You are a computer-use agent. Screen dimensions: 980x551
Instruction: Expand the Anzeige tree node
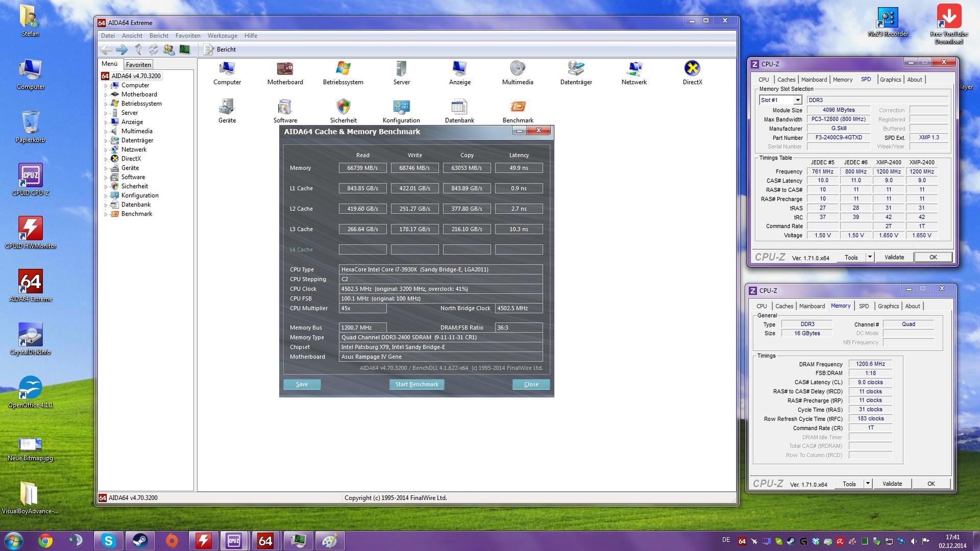(106, 122)
